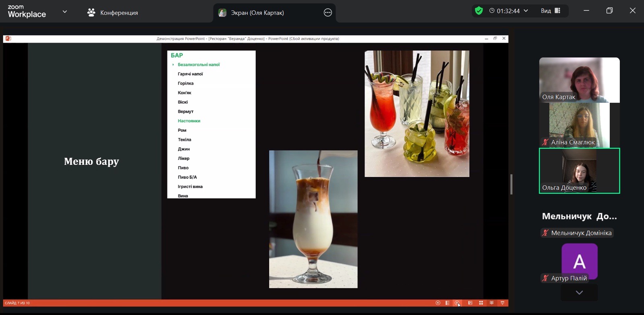The height and width of the screenshot is (315, 644).
Task: Open reading view in PowerPoint status bar
Action: pos(491,303)
